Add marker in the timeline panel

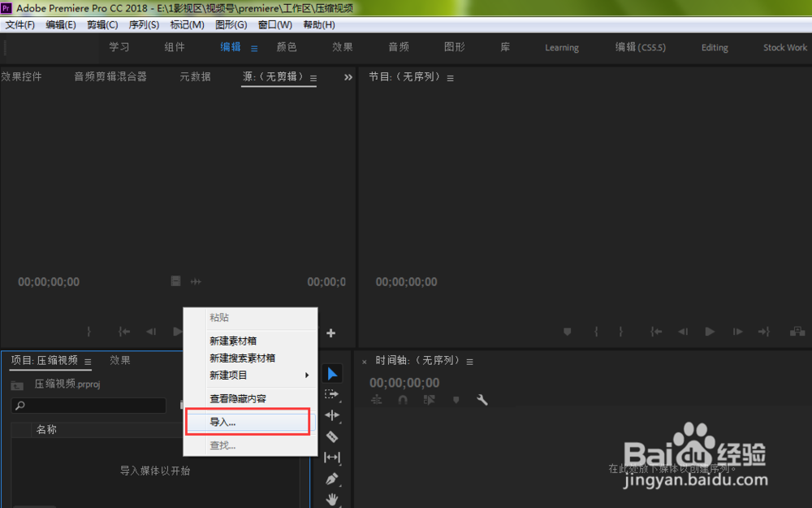456,400
